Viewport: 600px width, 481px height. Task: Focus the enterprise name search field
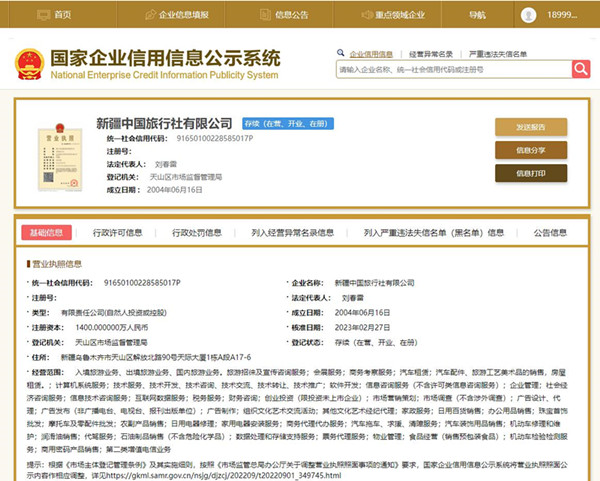454,69
